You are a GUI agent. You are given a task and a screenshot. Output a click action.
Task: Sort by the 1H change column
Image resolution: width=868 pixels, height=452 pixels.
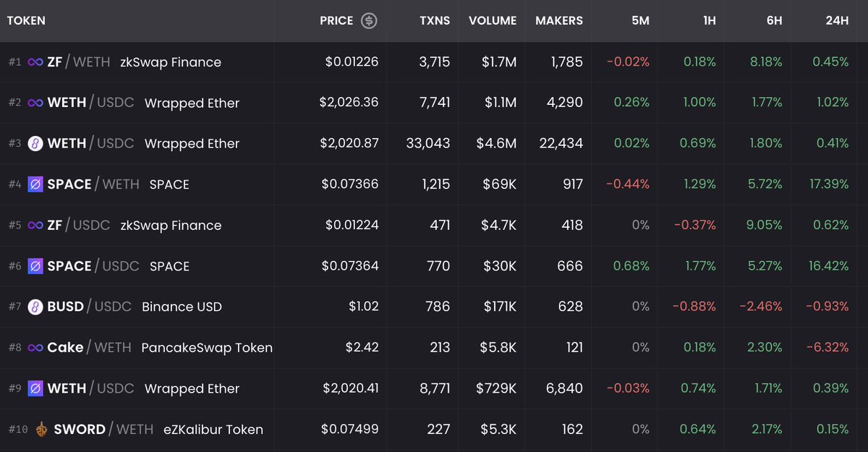710,21
